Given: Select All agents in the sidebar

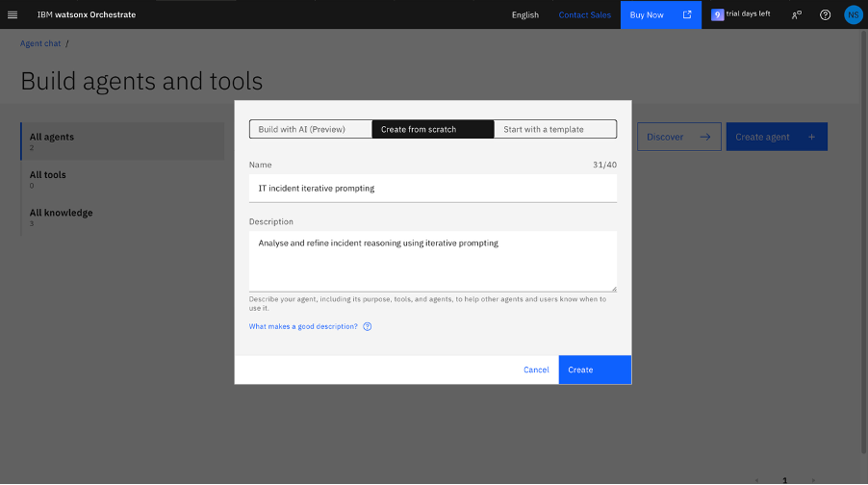Looking at the screenshot, I should click(123, 141).
